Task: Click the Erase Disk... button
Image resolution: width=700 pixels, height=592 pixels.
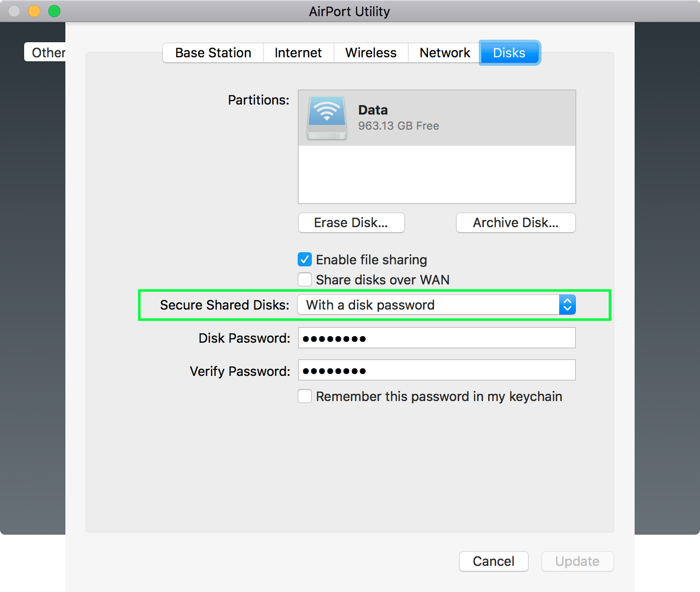Action: tap(352, 223)
